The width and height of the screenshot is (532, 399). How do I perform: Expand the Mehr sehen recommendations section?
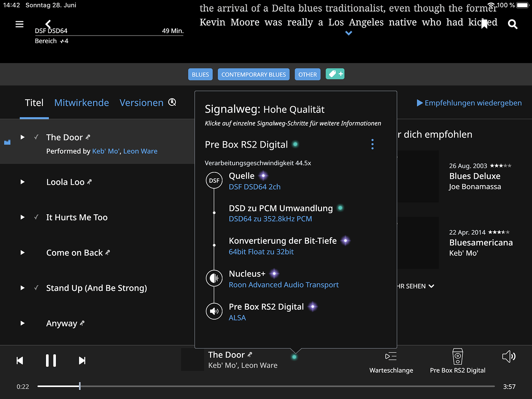tap(415, 286)
